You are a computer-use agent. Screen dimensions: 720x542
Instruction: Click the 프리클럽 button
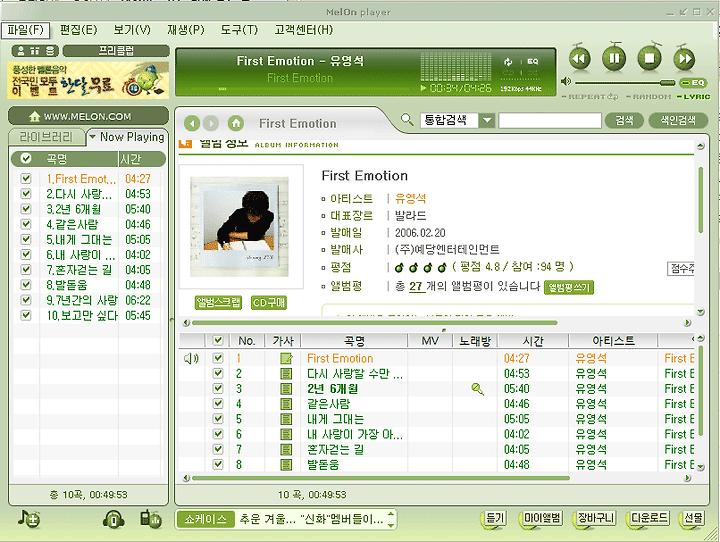116,51
